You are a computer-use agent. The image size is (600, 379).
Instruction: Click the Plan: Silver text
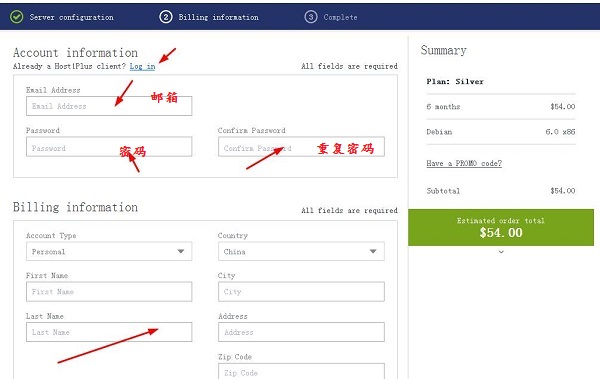(x=455, y=82)
